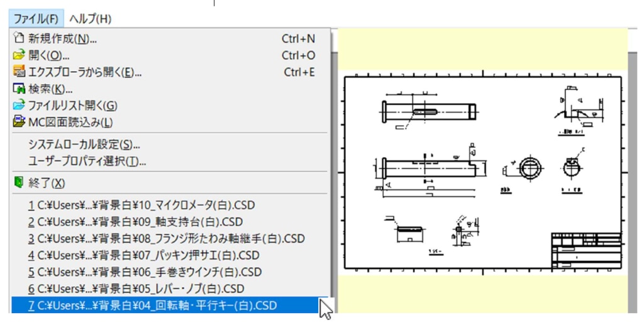Screen dimensions: 644x325
Task: Choose 終了(X) to exit
Action: tap(170, 183)
